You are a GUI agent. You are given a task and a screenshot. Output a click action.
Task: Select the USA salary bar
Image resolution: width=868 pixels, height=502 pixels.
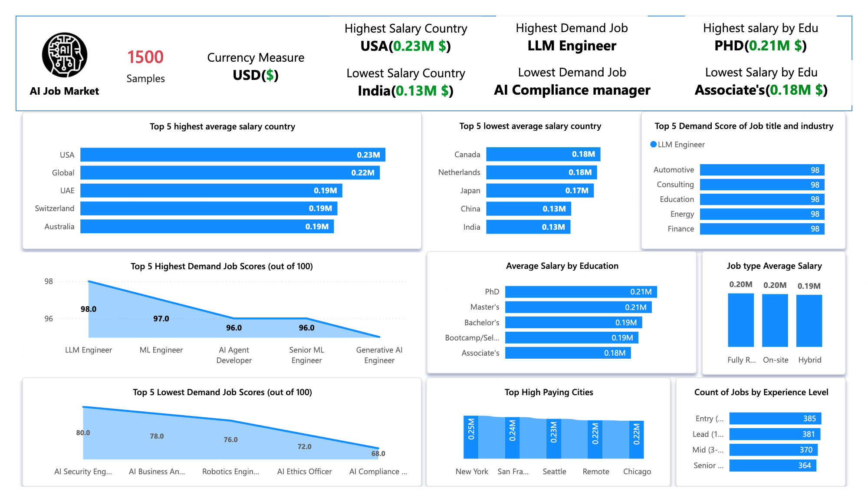tap(233, 155)
